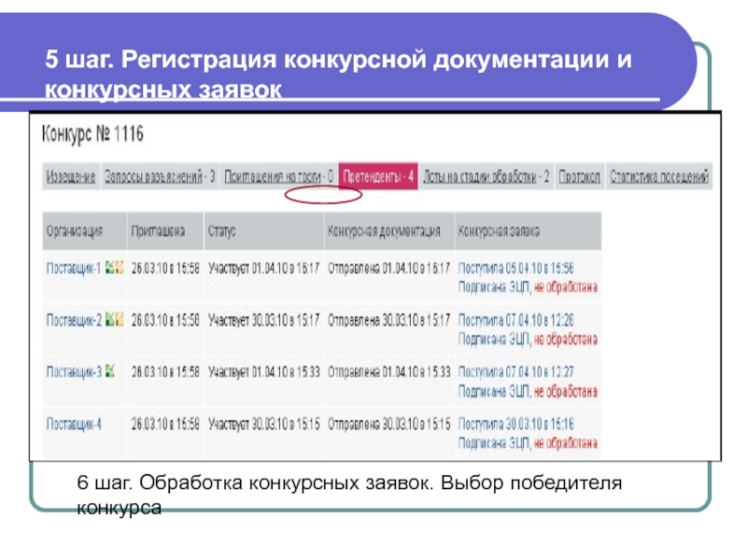Select status Участвует 01.04.10 в 15:33

[264, 371]
